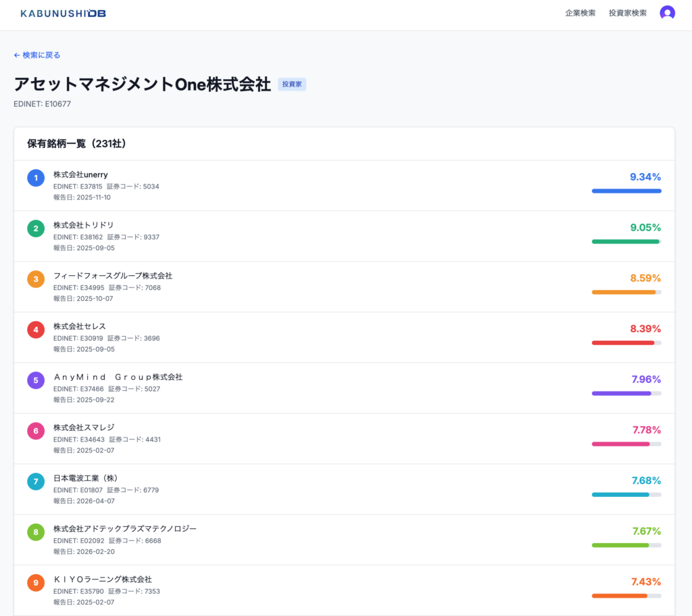The height and width of the screenshot is (616, 692).
Task: Click the cyan rank 7 badge
Action: pos(36,481)
